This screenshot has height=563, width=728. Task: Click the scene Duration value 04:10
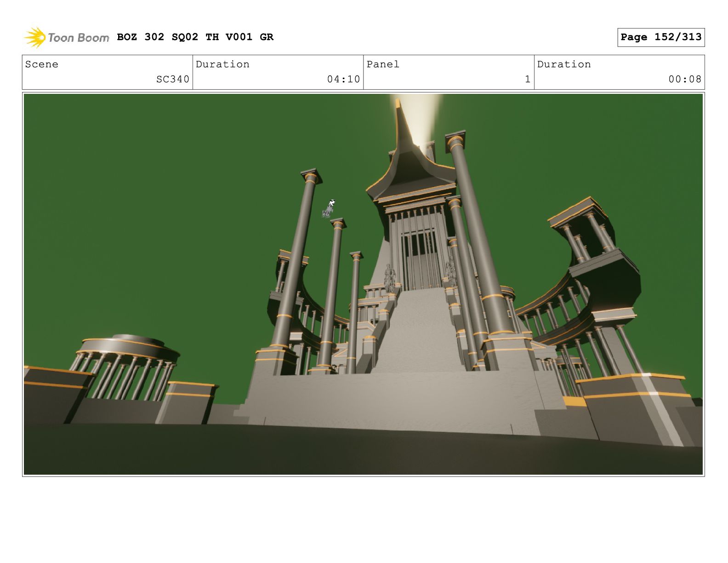tap(343, 79)
